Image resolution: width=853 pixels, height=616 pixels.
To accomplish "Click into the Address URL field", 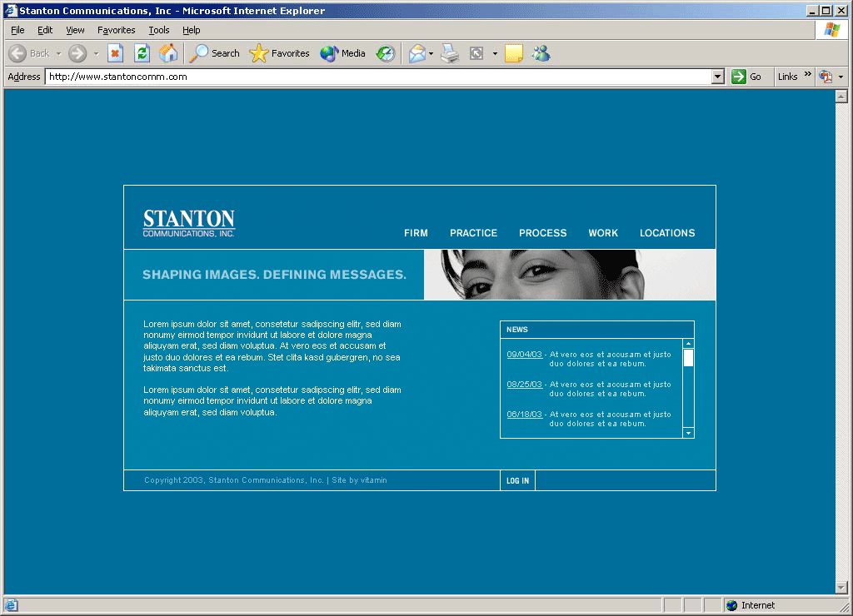I will point(375,77).
